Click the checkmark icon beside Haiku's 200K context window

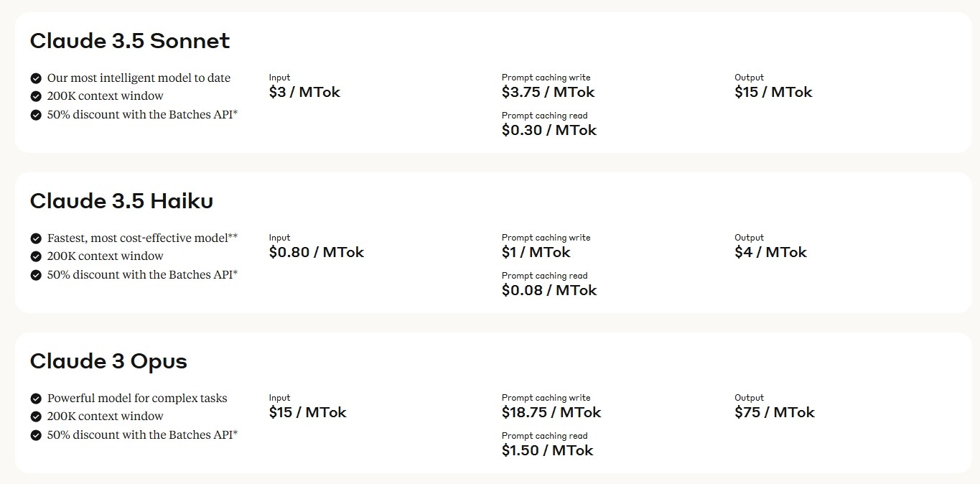pos(36,256)
